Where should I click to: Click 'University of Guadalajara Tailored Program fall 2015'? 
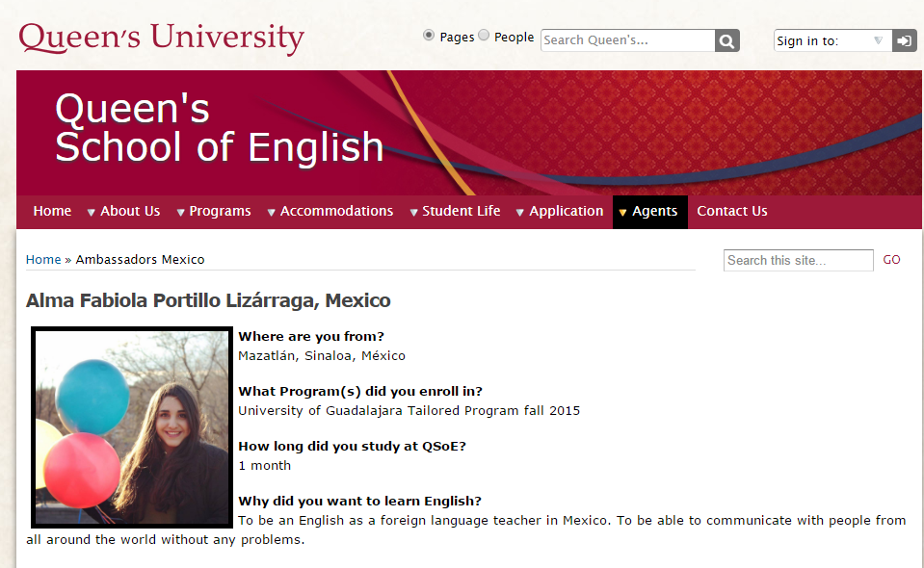click(x=409, y=411)
